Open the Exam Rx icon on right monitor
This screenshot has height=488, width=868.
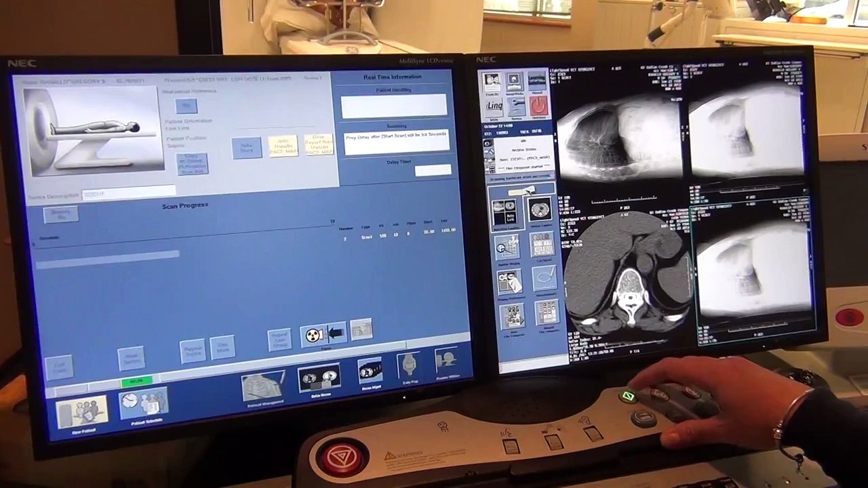(492, 81)
